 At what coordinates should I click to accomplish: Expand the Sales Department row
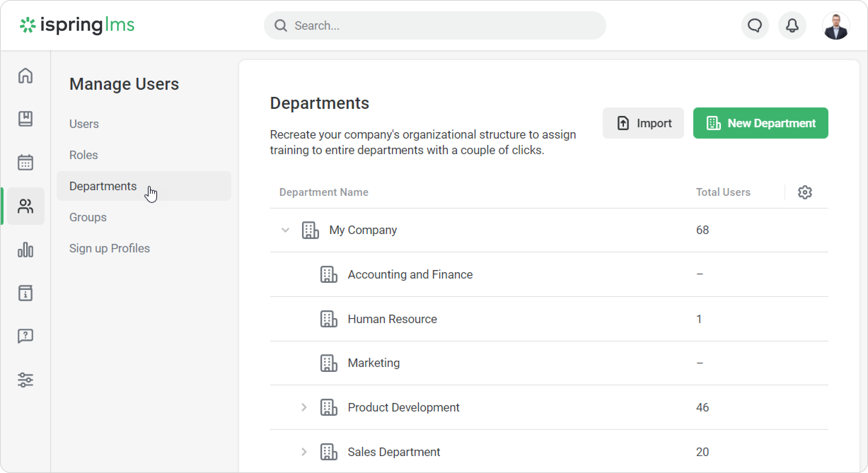coord(304,452)
